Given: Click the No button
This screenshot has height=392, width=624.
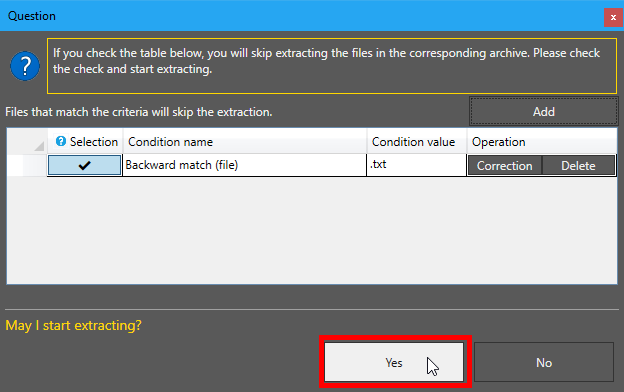Looking at the screenshot, I should point(544,362).
